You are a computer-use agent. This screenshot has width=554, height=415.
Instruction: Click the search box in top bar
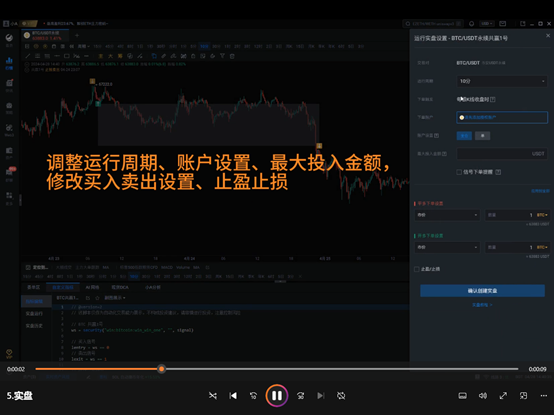click(433, 24)
